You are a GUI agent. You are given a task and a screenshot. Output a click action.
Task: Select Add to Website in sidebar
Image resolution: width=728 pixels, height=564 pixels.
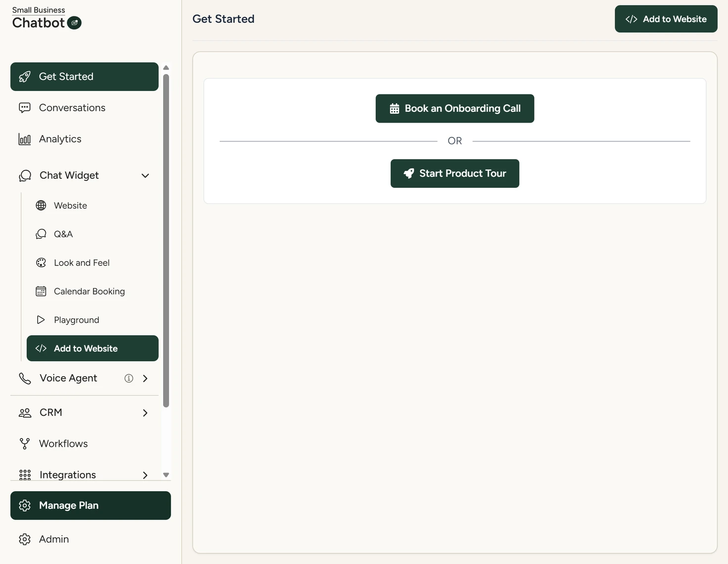(92, 348)
